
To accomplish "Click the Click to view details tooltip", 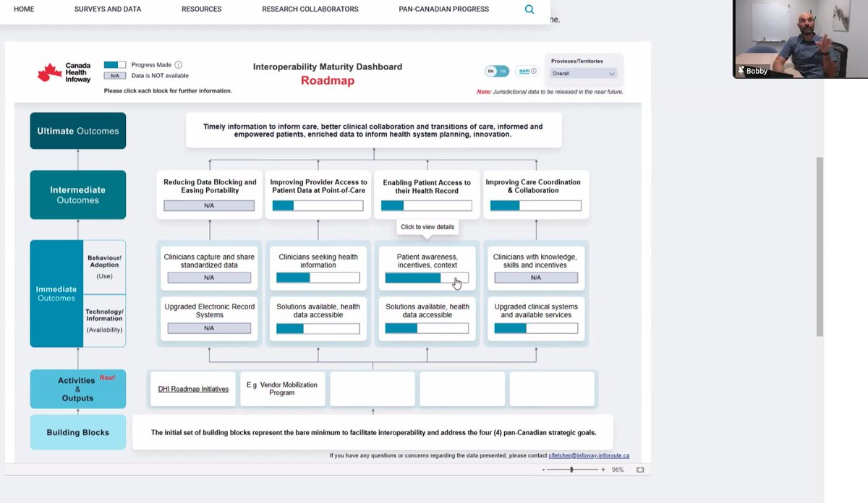I will point(427,227).
